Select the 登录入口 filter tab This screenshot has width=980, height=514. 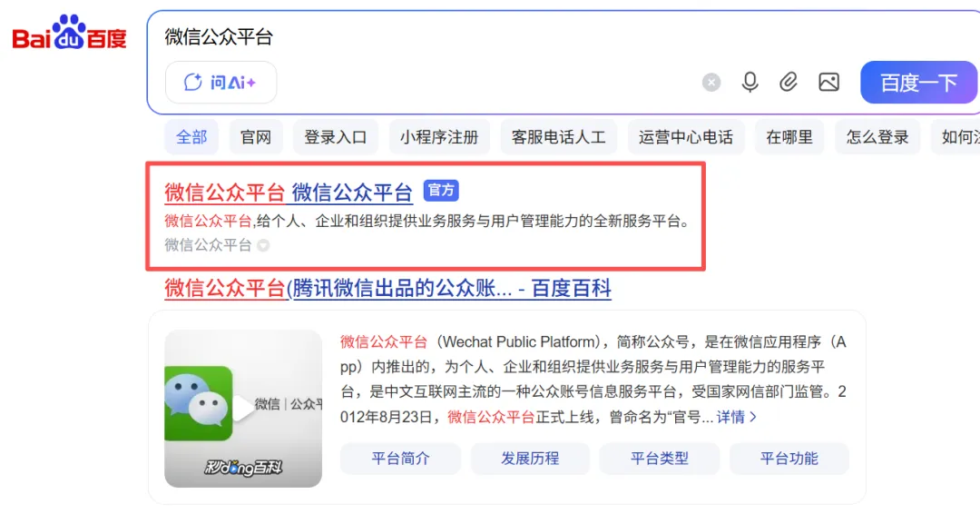335,137
